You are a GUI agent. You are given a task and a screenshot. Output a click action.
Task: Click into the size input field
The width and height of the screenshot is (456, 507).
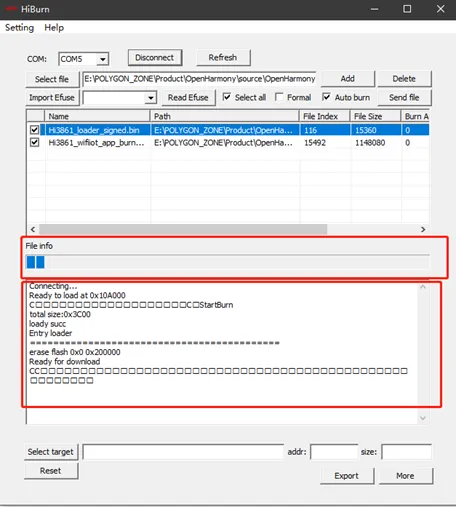tap(406, 452)
